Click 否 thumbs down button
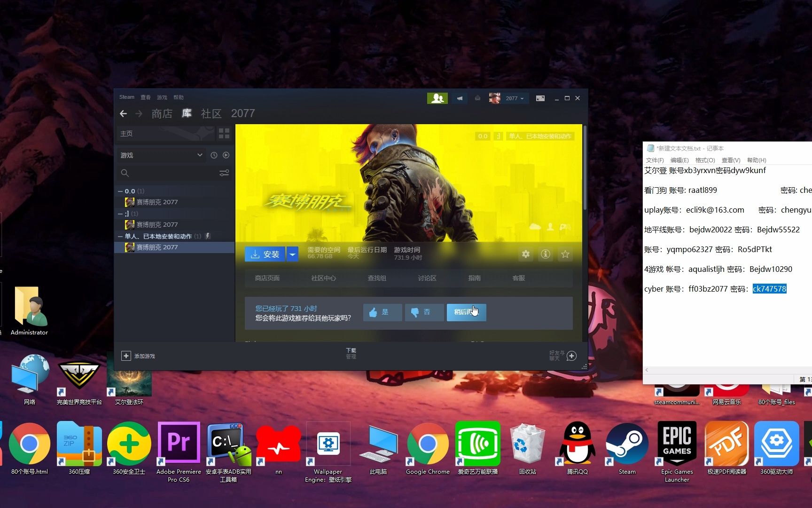 (x=424, y=312)
